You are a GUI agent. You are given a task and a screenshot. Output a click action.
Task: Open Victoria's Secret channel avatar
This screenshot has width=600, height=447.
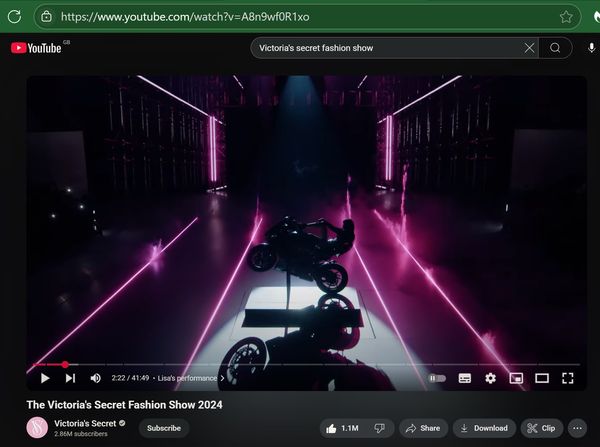37,427
